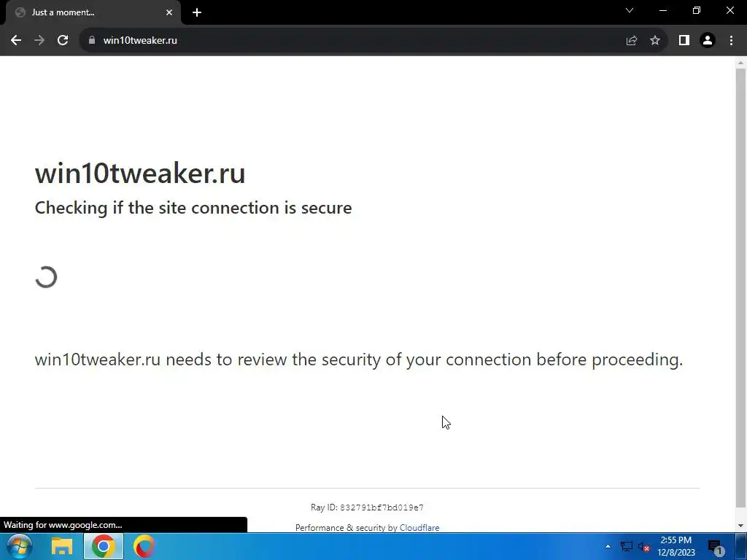
Task: Switch to Chrome on the taskbar
Action: coord(104,546)
